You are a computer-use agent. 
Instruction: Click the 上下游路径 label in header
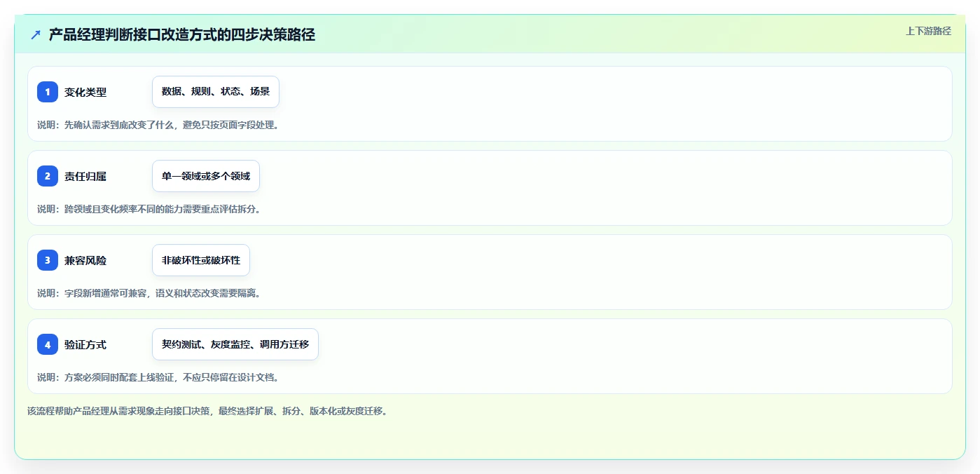tap(928, 31)
